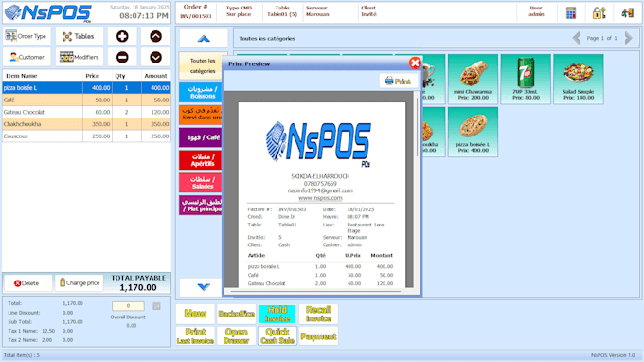Click Client Invité header field
The height and width of the screenshot is (362, 644).
click(x=368, y=11)
